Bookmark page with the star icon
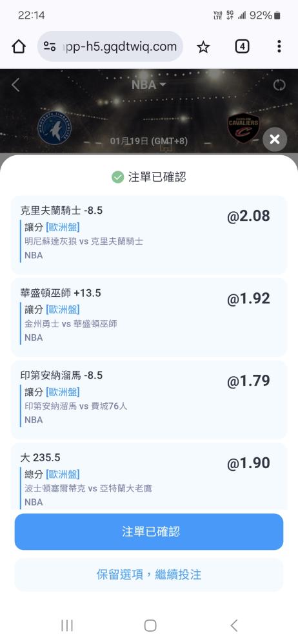The width and height of the screenshot is (298, 644). [203, 47]
